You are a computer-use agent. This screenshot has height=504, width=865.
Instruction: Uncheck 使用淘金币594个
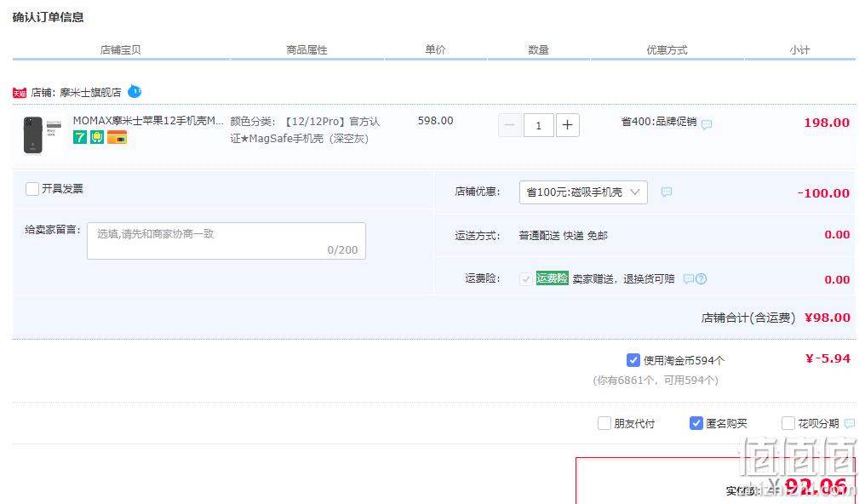click(633, 360)
